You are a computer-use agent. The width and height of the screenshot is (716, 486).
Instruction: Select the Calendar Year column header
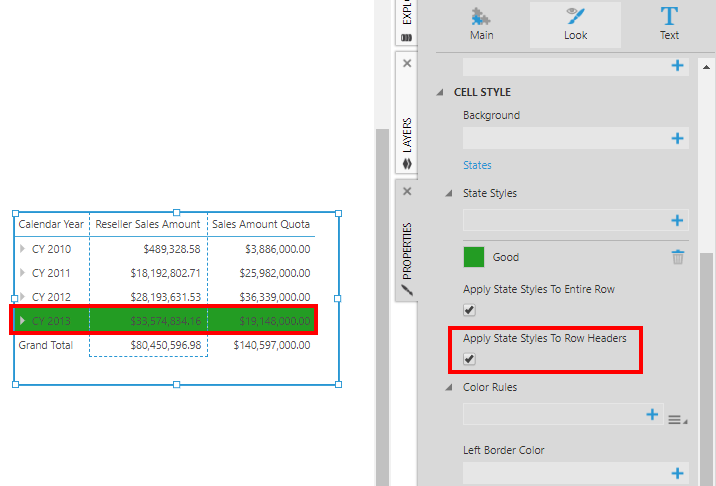(51, 224)
